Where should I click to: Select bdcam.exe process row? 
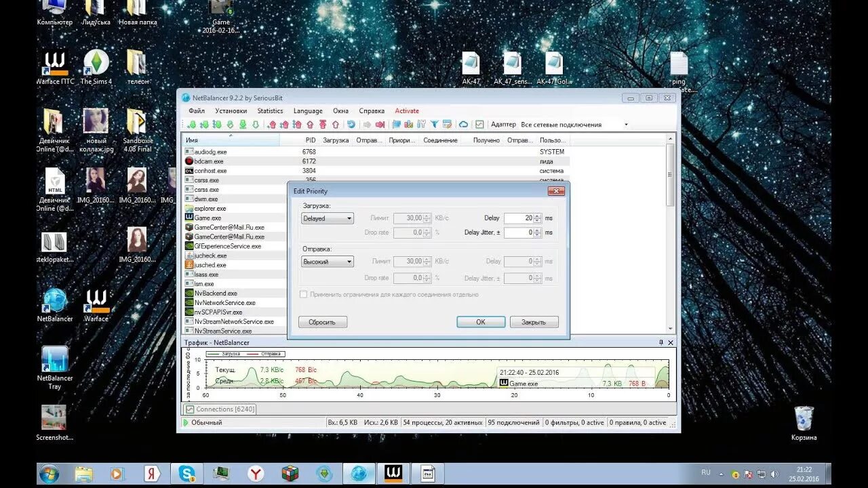coord(376,161)
